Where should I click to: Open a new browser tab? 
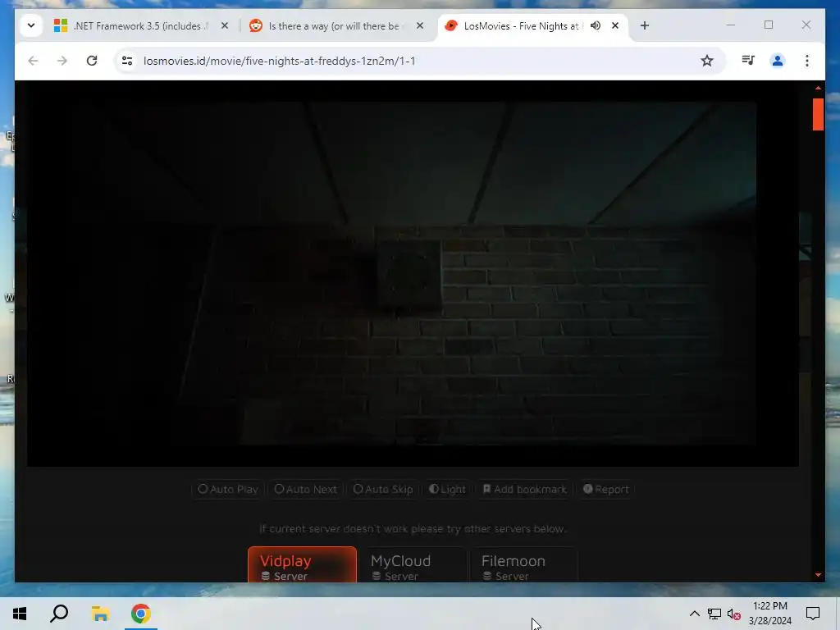click(x=645, y=25)
